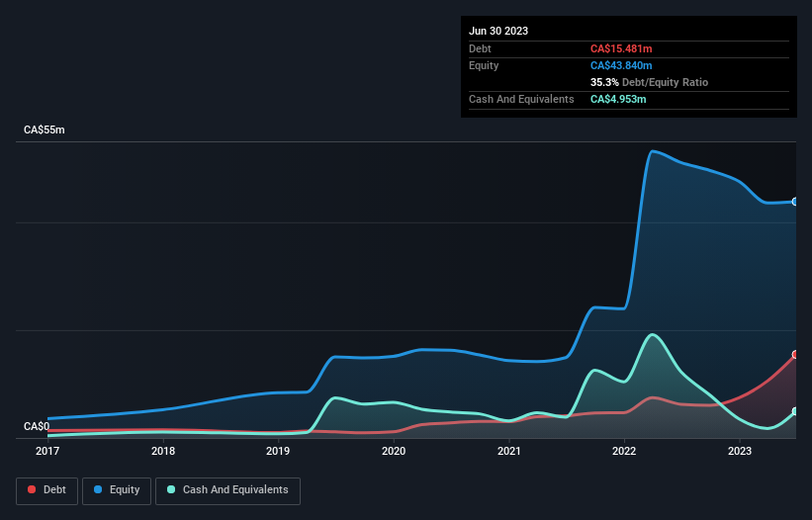Click the Equity row label in tooltip

(x=484, y=65)
